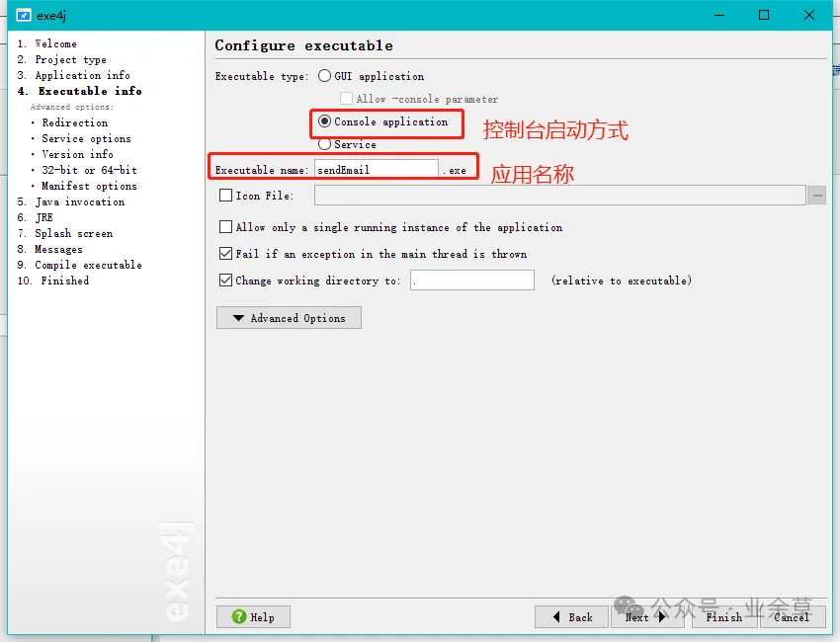Uncheck Change working directory to
Screen dimensions: 840x642
[226, 281]
